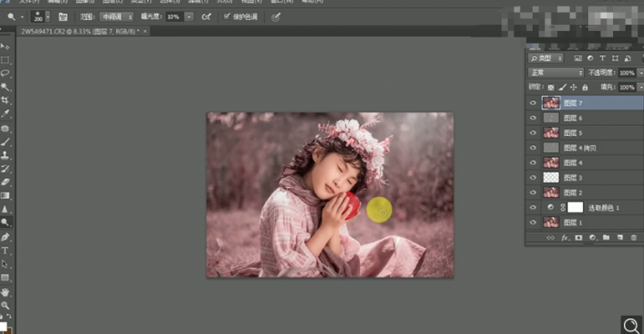644x334 pixels.
Task: Select the History Brush tool
Action: click(x=5, y=169)
